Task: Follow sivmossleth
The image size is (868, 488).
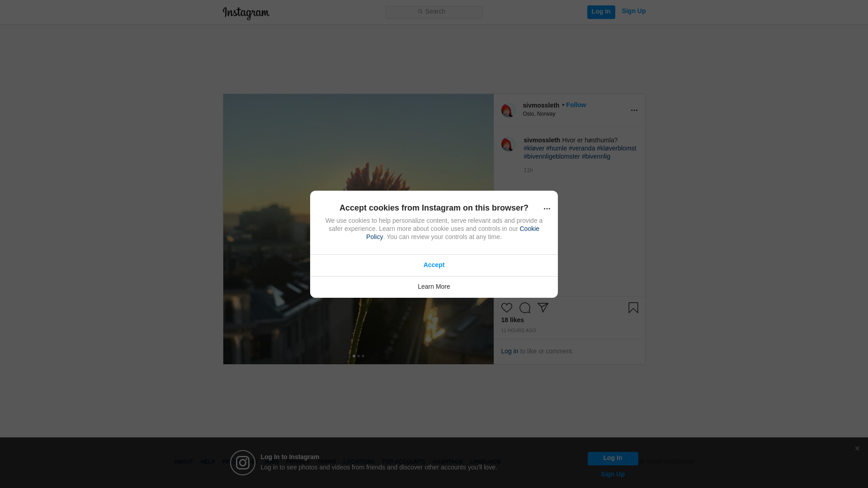Action: coord(576,105)
